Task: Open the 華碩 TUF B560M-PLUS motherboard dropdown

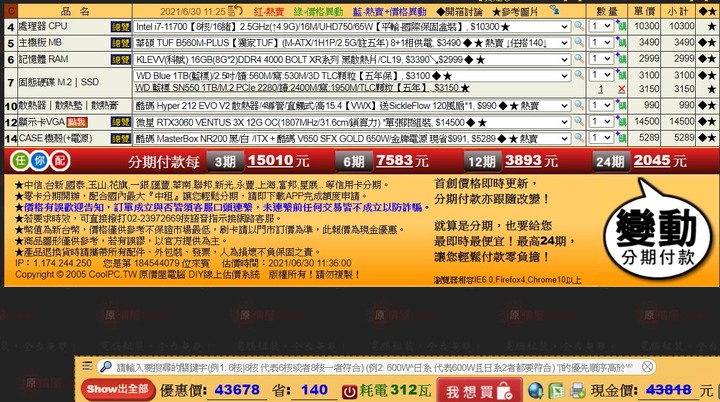Action: click(352, 43)
